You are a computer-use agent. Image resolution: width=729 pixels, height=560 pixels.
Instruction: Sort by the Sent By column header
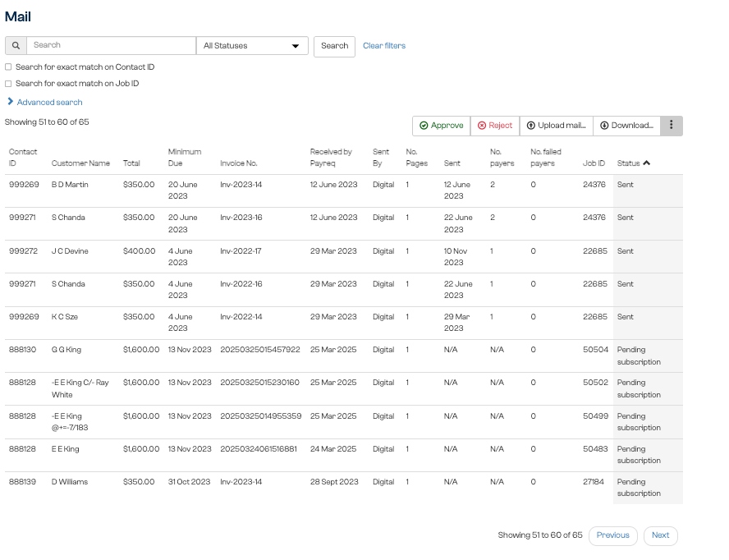point(381,157)
